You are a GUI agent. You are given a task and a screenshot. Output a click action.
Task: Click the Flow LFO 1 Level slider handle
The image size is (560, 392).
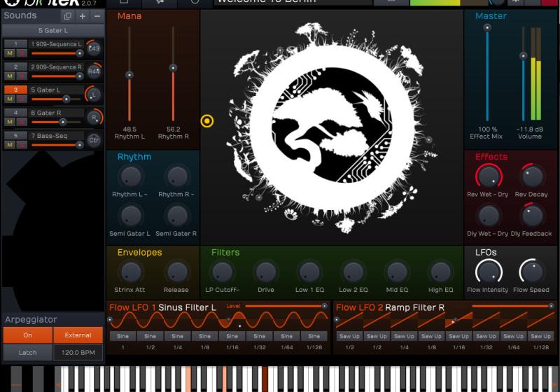[324, 306]
